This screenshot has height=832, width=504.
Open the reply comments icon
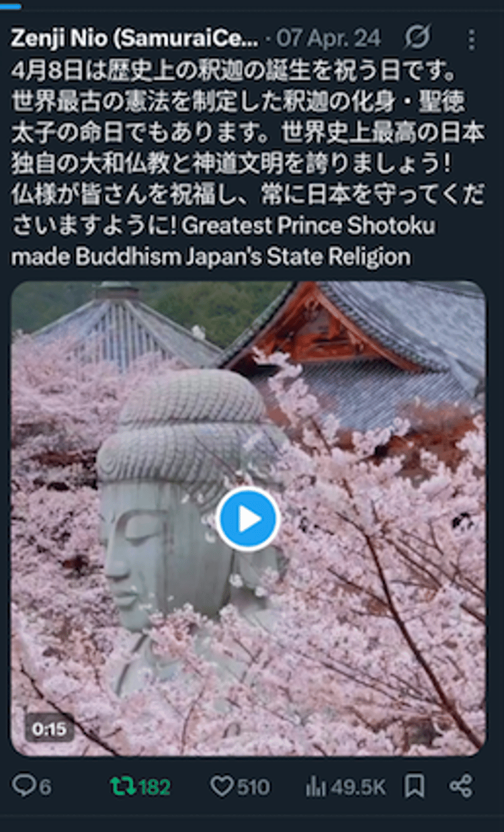click(x=24, y=786)
